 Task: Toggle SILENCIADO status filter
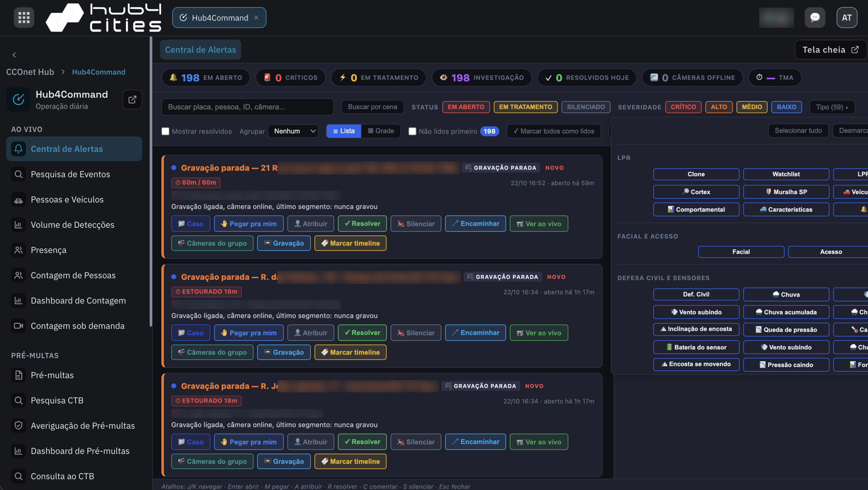586,107
